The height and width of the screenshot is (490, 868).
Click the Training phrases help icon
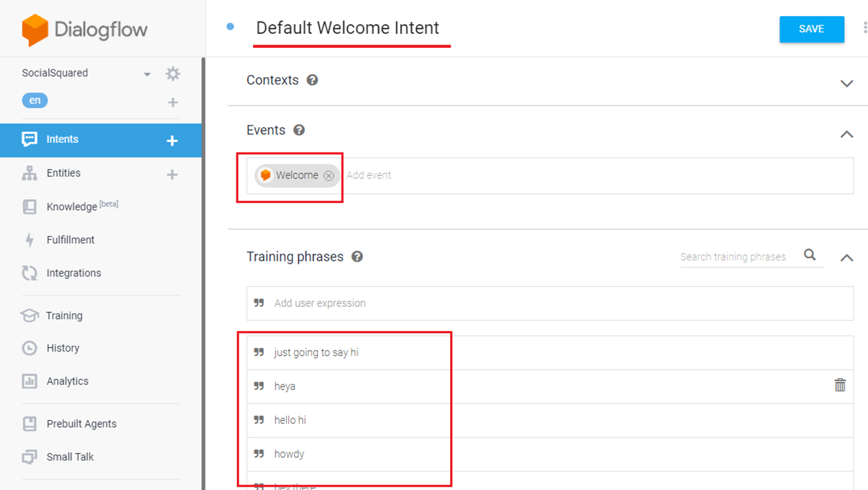[357, 256]
